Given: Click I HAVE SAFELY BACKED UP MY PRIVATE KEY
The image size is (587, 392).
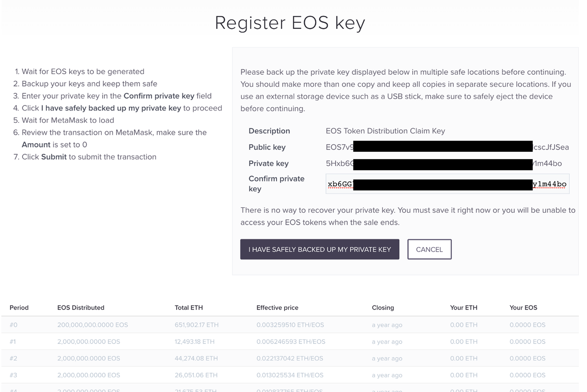Looking at the screenshot, I should point(320,249).
